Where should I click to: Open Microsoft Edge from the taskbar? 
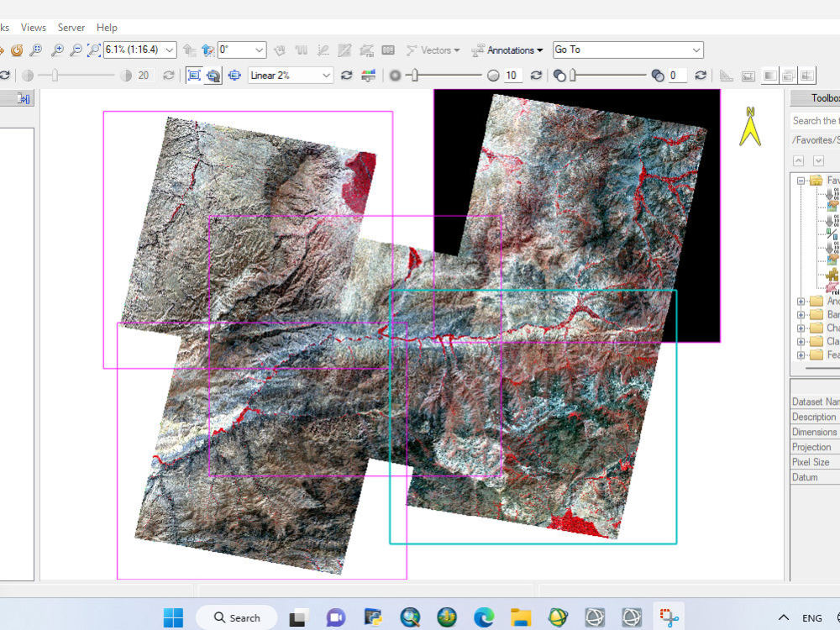[484, 617]
